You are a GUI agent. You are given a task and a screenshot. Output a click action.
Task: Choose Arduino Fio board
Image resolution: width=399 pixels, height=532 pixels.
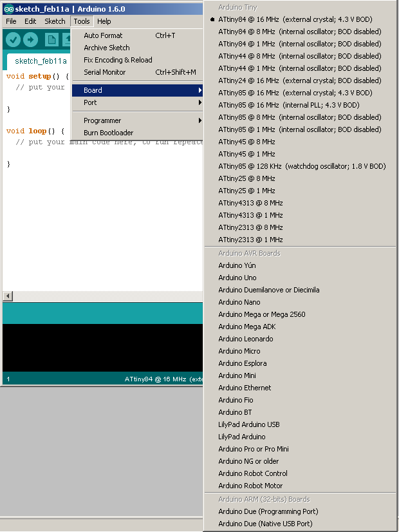pyautogui.click(x=300, y=400)
